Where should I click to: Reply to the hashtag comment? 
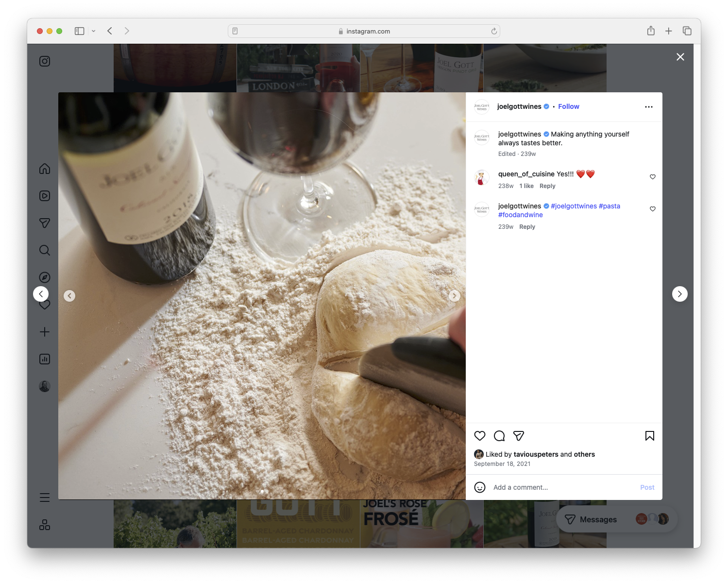click(527, 227)
